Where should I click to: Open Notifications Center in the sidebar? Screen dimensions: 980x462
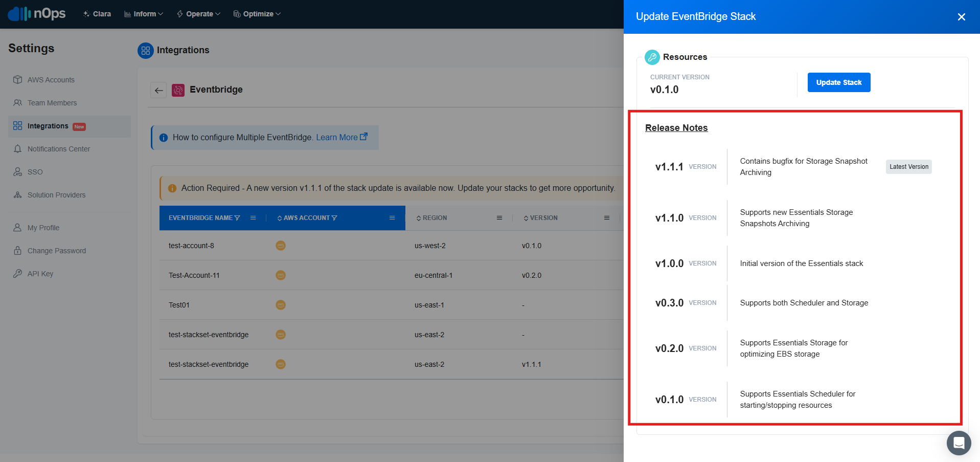click(58, 149)
